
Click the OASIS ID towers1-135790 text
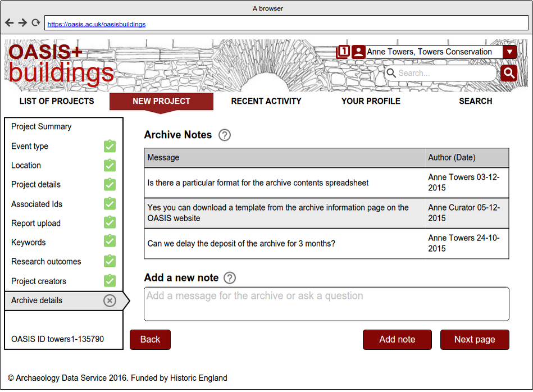57,339
